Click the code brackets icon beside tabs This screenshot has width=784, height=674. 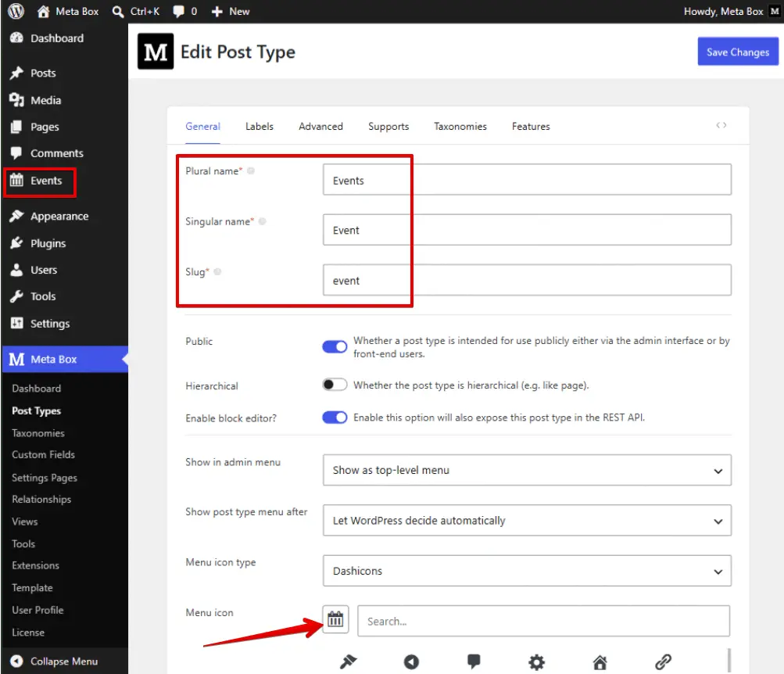721,125
